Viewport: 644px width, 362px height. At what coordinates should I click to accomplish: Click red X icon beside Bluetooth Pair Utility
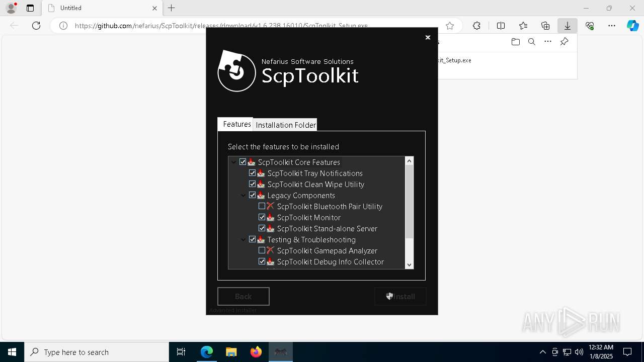(271, 206)
